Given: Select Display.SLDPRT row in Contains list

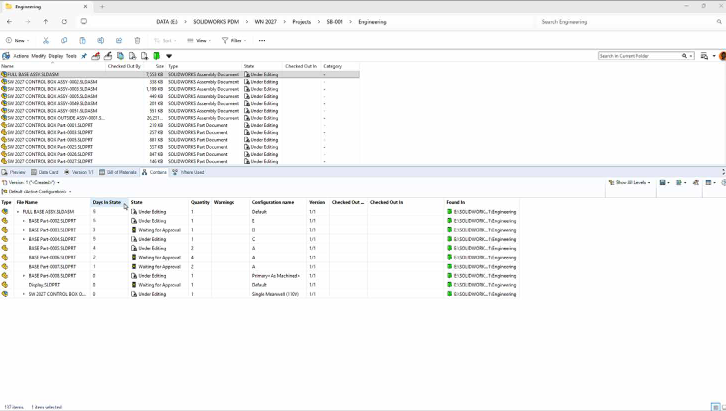Looking at the screenshot, I should tap(259, 285).
